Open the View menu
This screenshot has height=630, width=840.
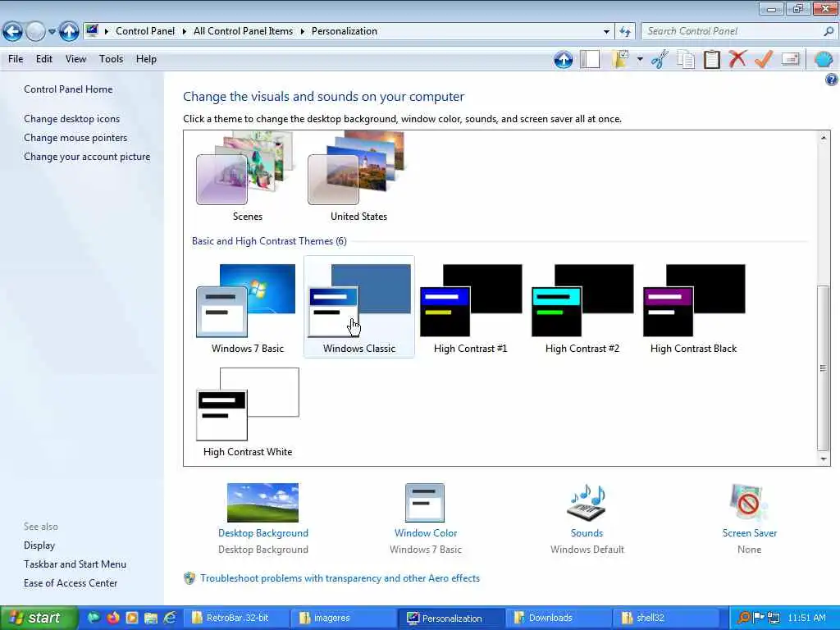(75, 59)
